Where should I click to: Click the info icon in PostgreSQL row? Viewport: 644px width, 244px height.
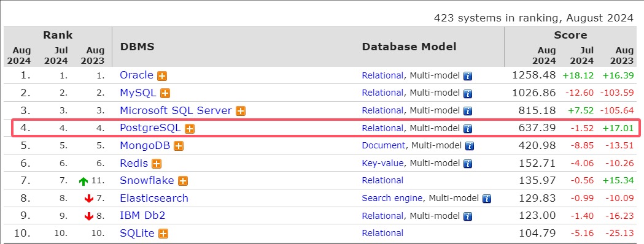point(468,129)
